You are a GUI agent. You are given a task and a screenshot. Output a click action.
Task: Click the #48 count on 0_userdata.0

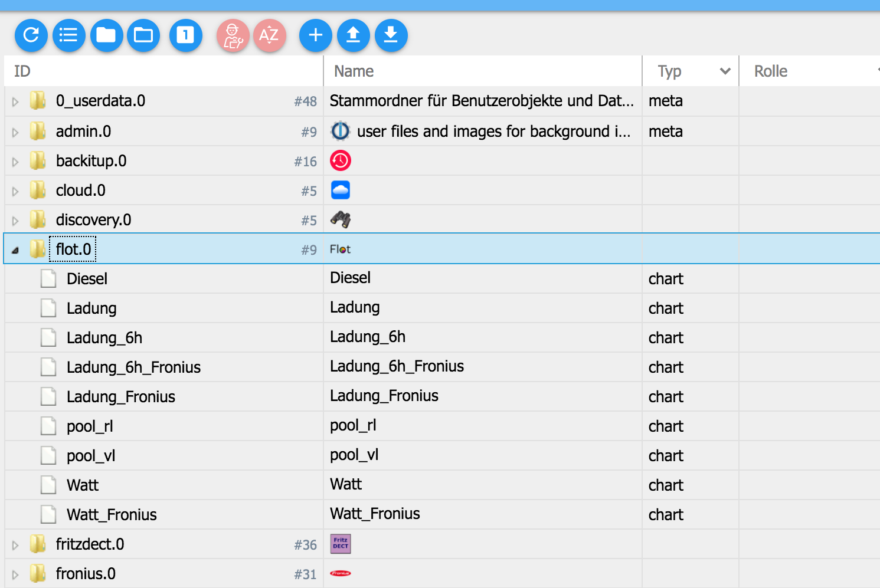click(305, 101)
